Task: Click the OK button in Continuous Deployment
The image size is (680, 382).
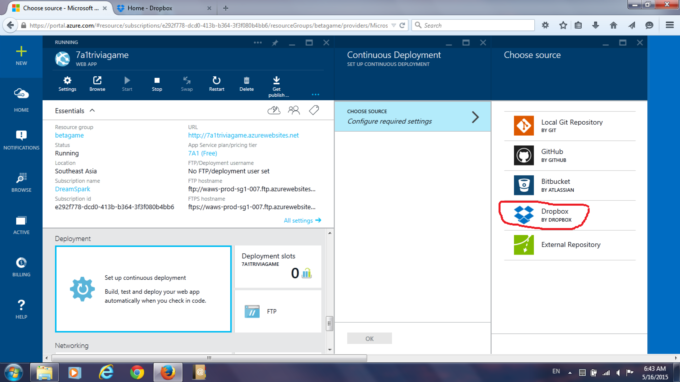Action: point(369,338)
